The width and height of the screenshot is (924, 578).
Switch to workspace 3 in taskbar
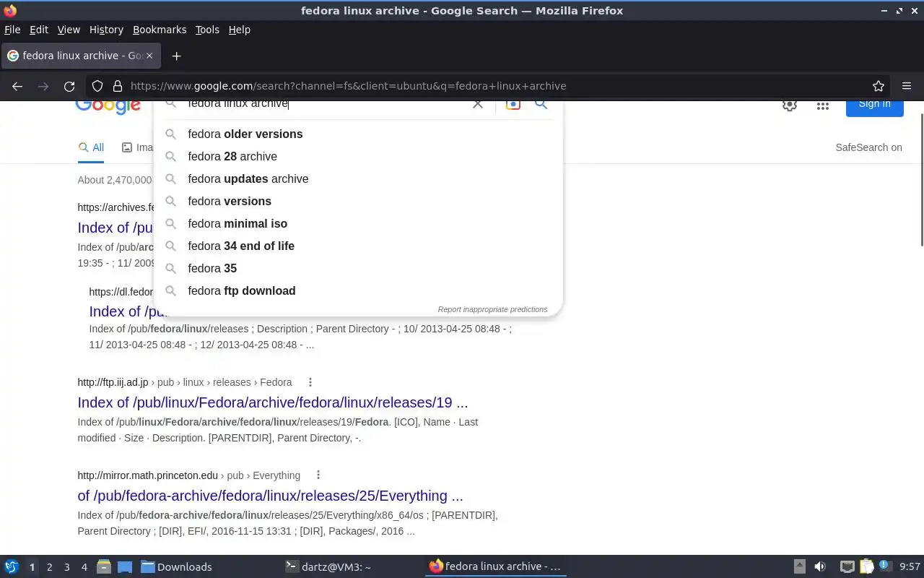[66, 567]
